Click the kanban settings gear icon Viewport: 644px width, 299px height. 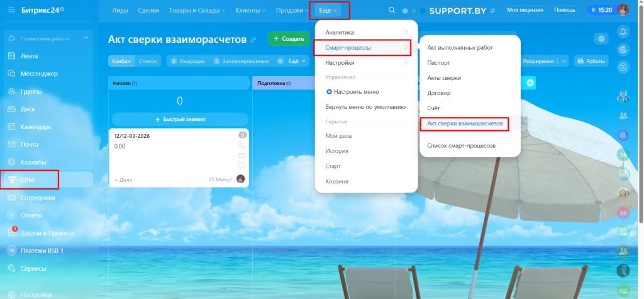(x=601, y=38)
